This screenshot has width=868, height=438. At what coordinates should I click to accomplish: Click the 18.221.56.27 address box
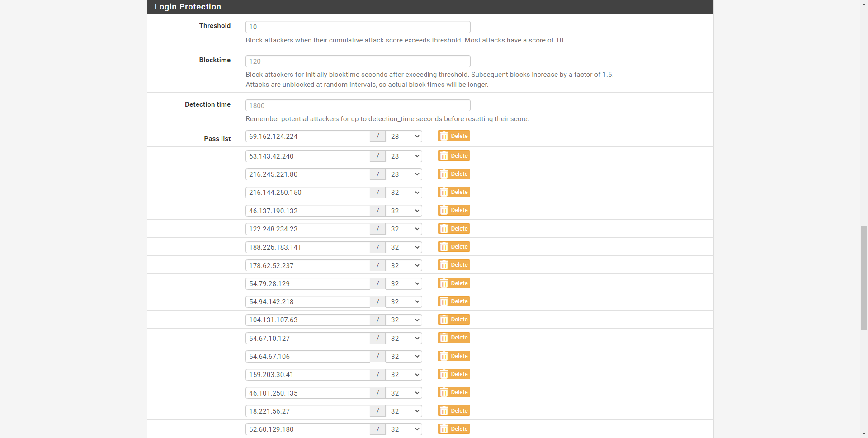(308, 411)
